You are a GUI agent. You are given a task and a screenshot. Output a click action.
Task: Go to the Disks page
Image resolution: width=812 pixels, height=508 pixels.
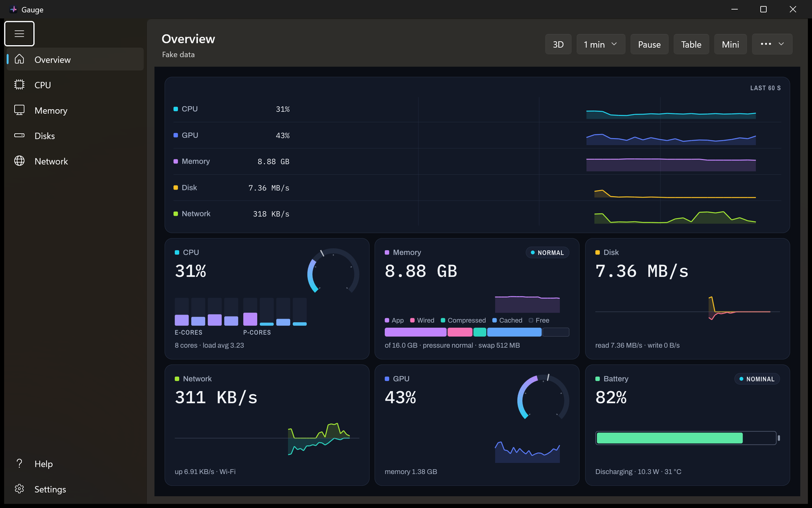tap(74, 136)
